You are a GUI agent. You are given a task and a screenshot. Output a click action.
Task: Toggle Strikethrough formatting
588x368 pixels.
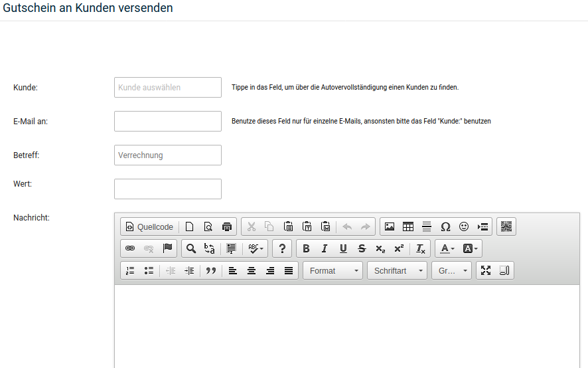click(362, 248)
